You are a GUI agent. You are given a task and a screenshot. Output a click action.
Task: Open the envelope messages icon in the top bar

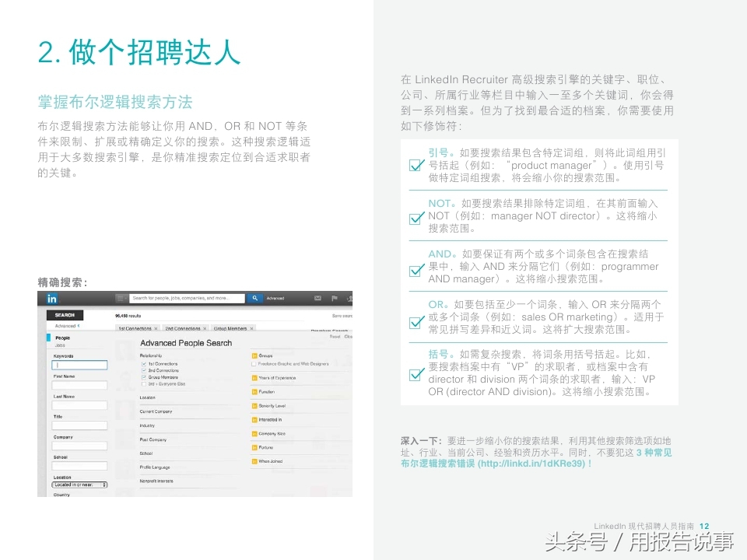tap(317, 297)
